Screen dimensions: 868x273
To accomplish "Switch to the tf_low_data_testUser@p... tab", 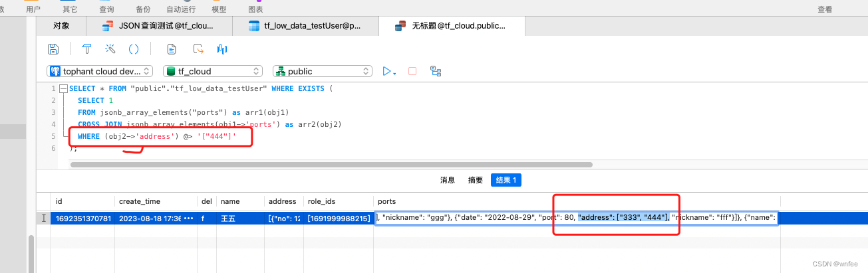I will (305, 26).
